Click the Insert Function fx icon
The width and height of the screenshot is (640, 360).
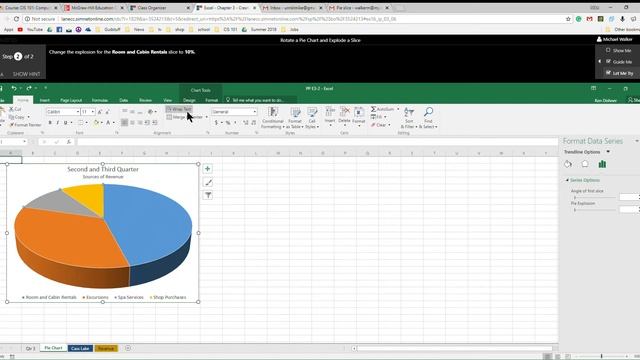pos(69,142)
